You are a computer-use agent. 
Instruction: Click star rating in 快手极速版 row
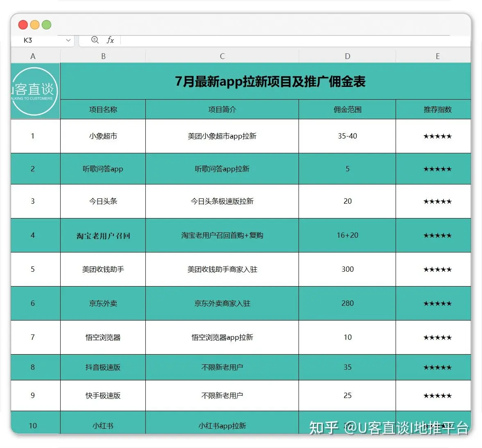pyautogui.click(x=437, y=396)
